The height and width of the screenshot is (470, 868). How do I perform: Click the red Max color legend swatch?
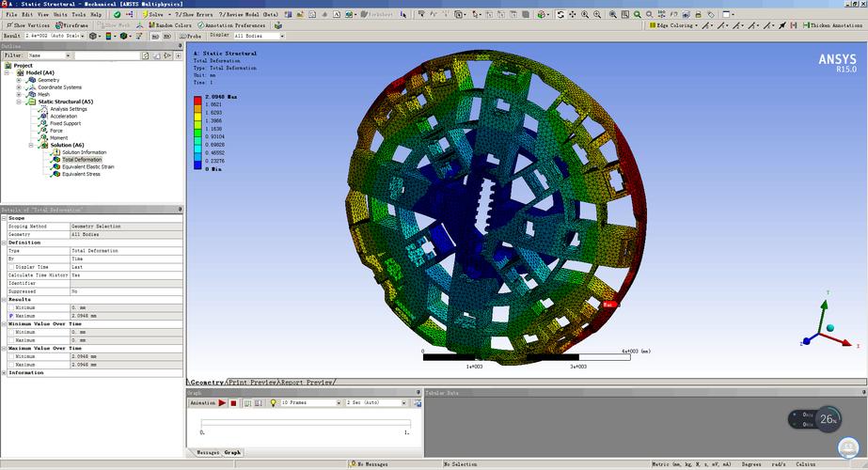click(x=197, y=101)
